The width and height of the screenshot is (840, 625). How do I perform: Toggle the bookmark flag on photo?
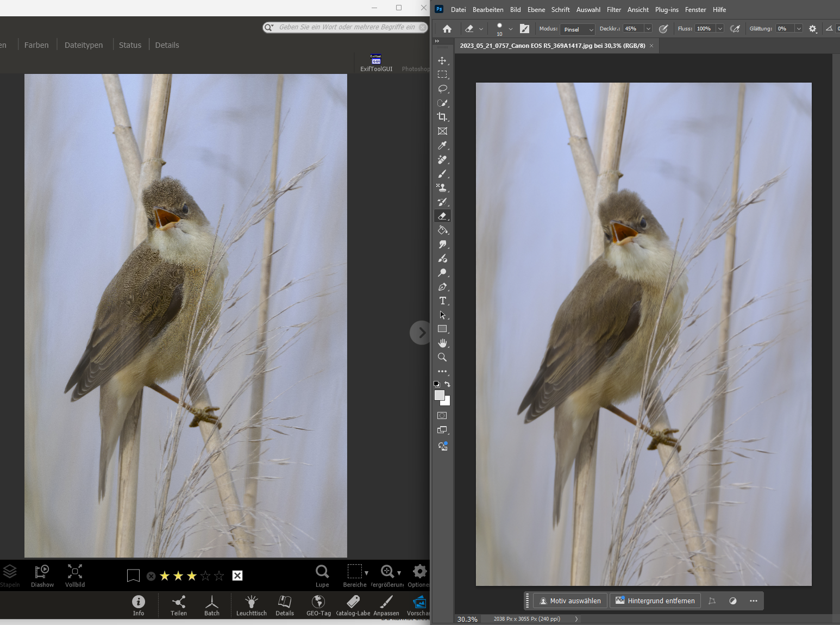133,576
